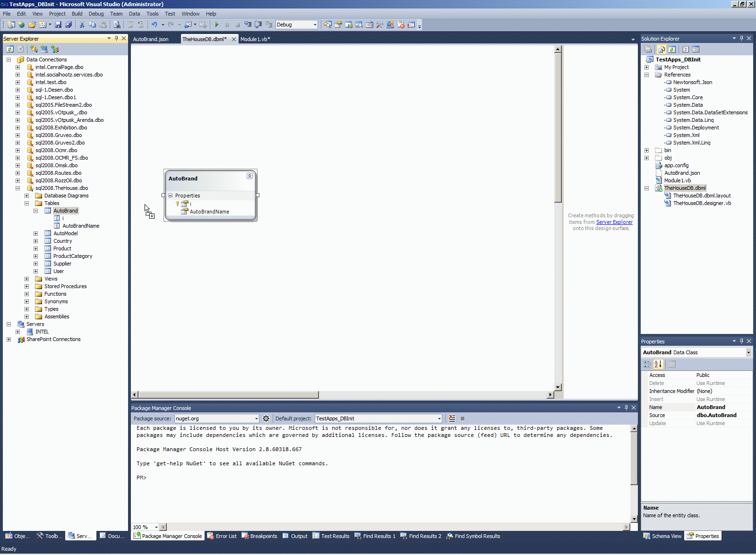Switch to the Schema View tab
756x555 pixels.
[x=662, y=536]
